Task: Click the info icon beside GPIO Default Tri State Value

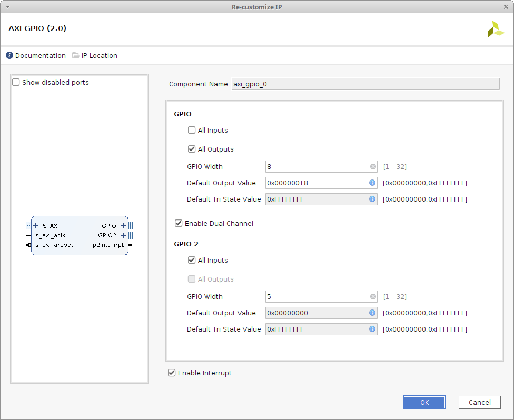Action: (372, 199)
